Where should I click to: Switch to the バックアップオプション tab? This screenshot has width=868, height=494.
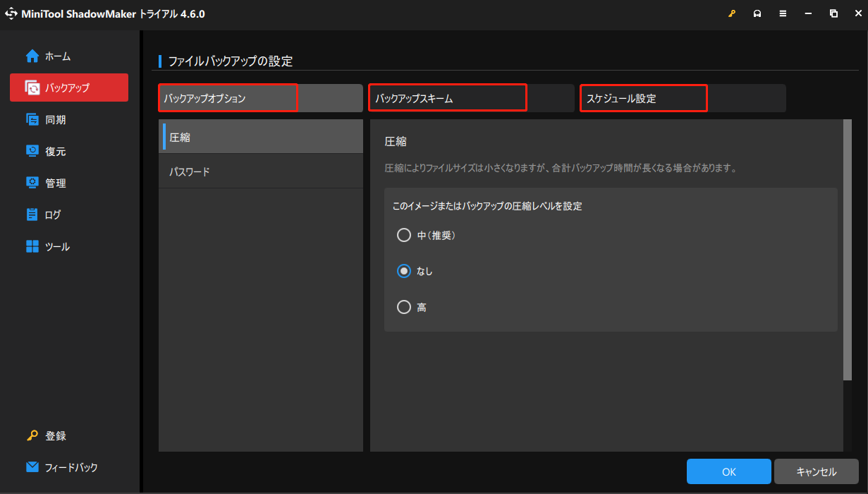pyautogui.click(x=261, y=98)
